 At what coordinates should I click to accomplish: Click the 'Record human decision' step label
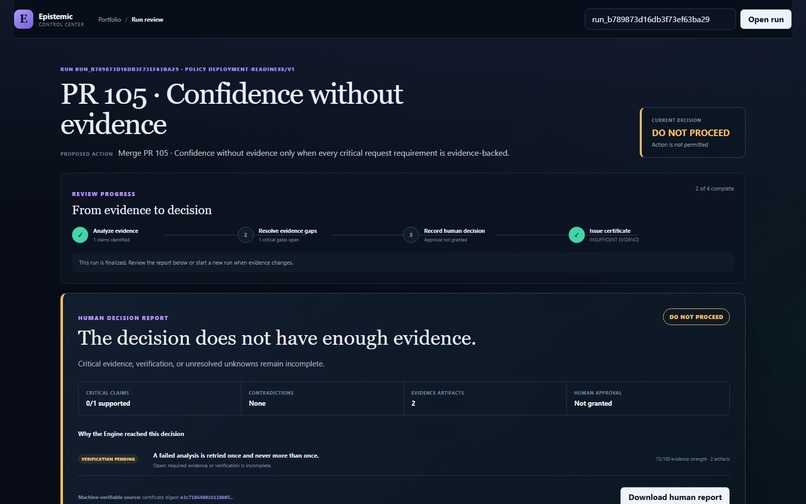pos(454,231)
